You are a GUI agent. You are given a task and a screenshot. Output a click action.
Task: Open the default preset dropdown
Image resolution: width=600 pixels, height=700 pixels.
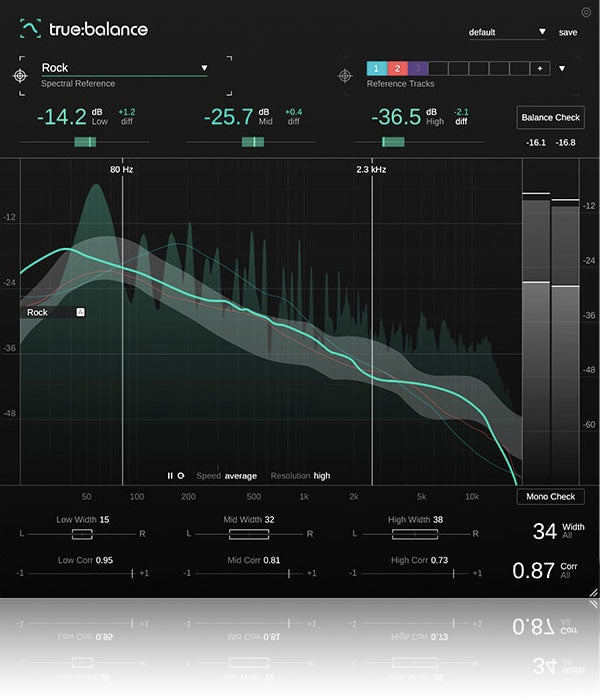click(x=507, y=32)
